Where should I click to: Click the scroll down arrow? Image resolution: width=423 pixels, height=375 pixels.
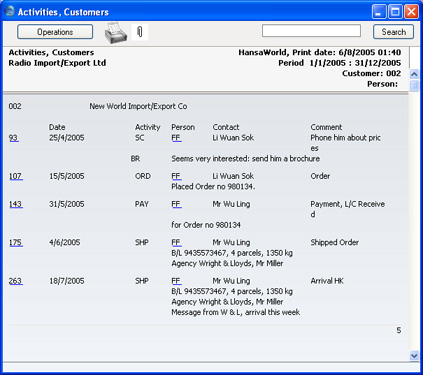click(414, 356)
